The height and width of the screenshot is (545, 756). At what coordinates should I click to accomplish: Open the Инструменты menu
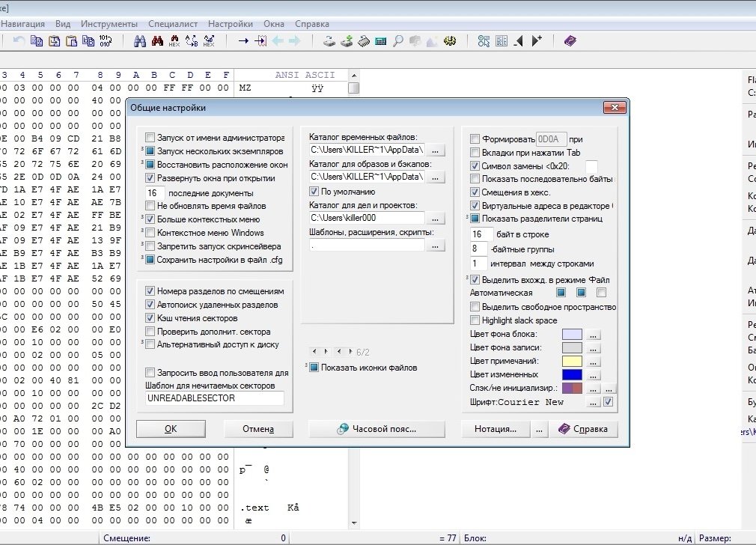[x=109, y=24]
